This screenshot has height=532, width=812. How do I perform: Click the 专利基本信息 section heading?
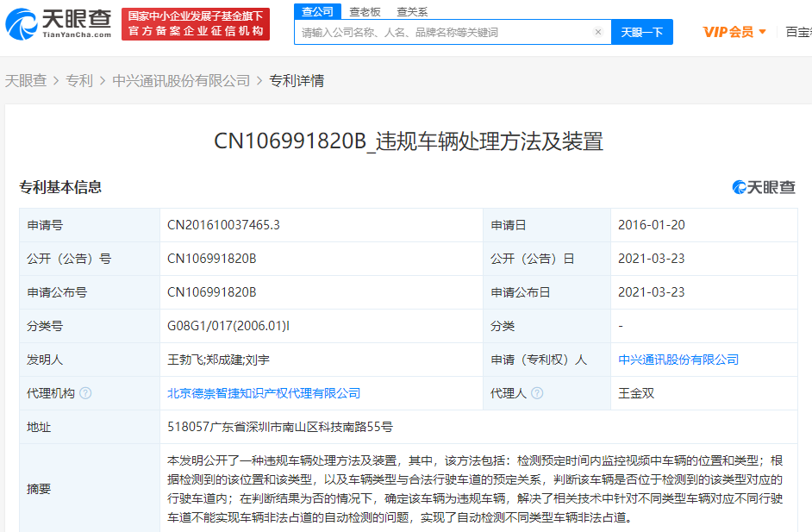(60, 187)
